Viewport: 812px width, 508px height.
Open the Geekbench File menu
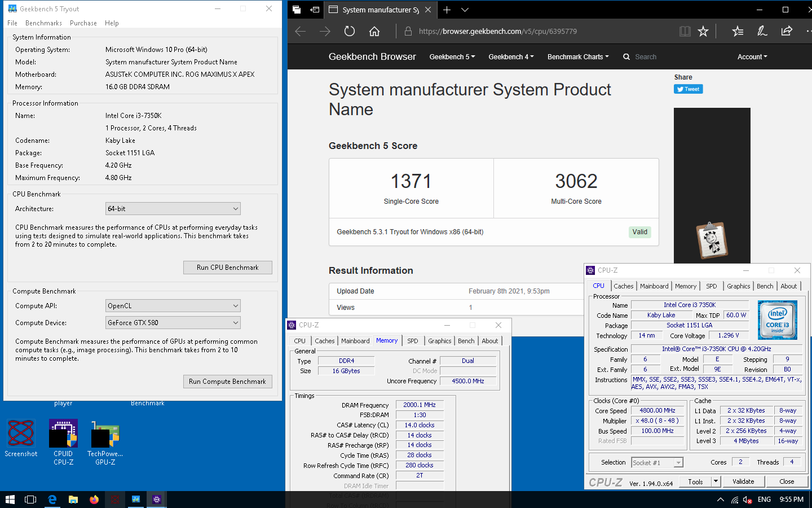pyautogui.click(x=12, y=23)
